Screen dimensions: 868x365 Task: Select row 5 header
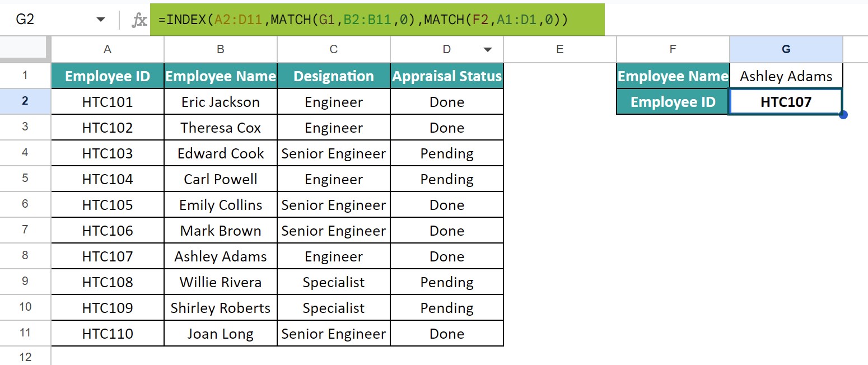click(x=25, y=179)
